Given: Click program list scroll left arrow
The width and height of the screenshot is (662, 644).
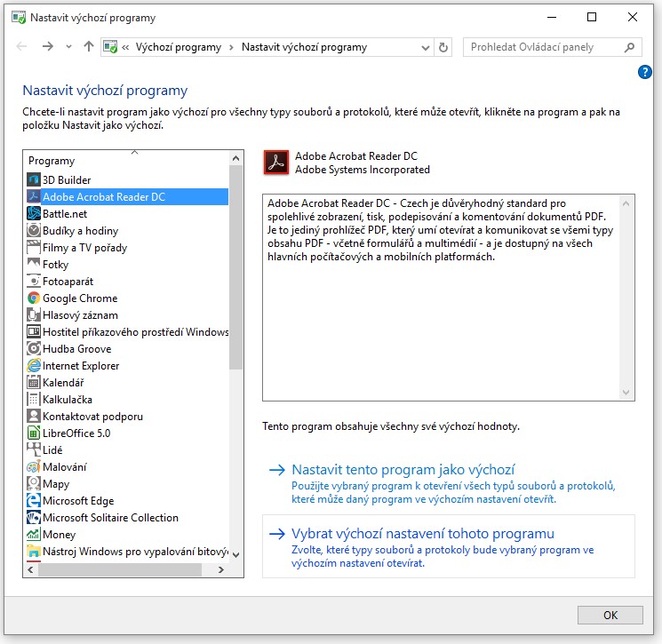Looking at the screenshot, I should 30,569.
